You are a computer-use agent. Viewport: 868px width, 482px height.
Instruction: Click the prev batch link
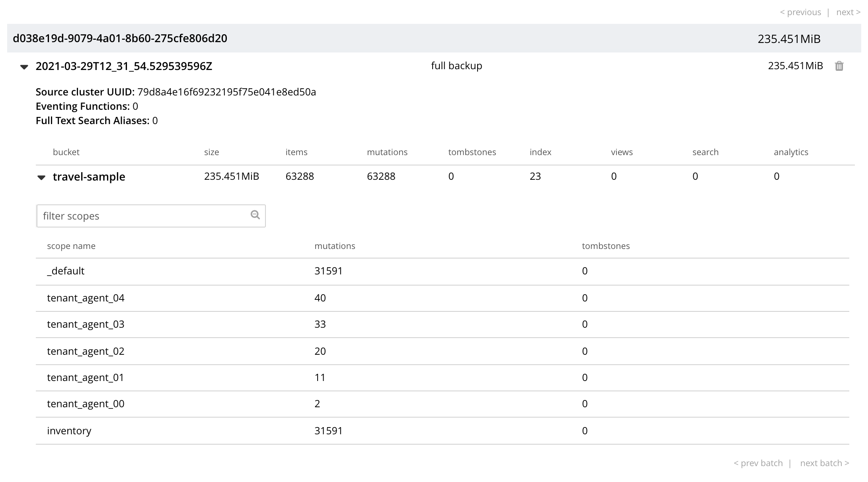coord(758,463)
